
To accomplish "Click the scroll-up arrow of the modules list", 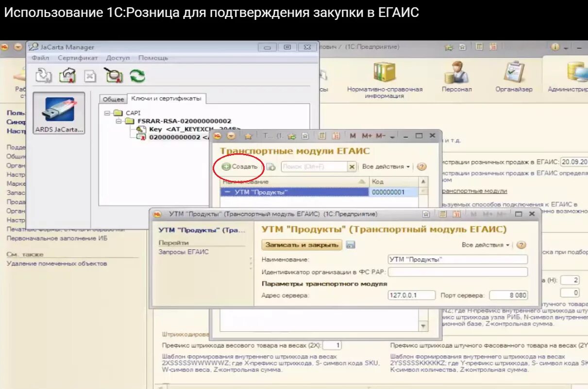I will tap(423, 182).
